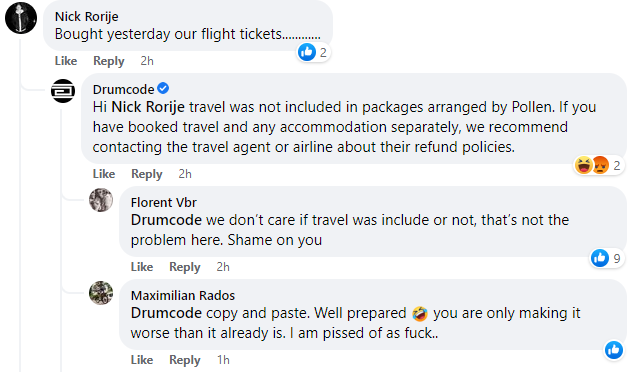639x372 pixels.
Task: Like Nick Rorije's comment
Action: coord(66,61)
